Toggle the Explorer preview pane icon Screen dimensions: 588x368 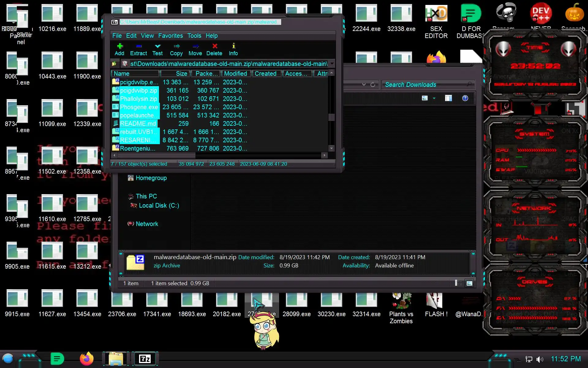[x=448, y=98]
